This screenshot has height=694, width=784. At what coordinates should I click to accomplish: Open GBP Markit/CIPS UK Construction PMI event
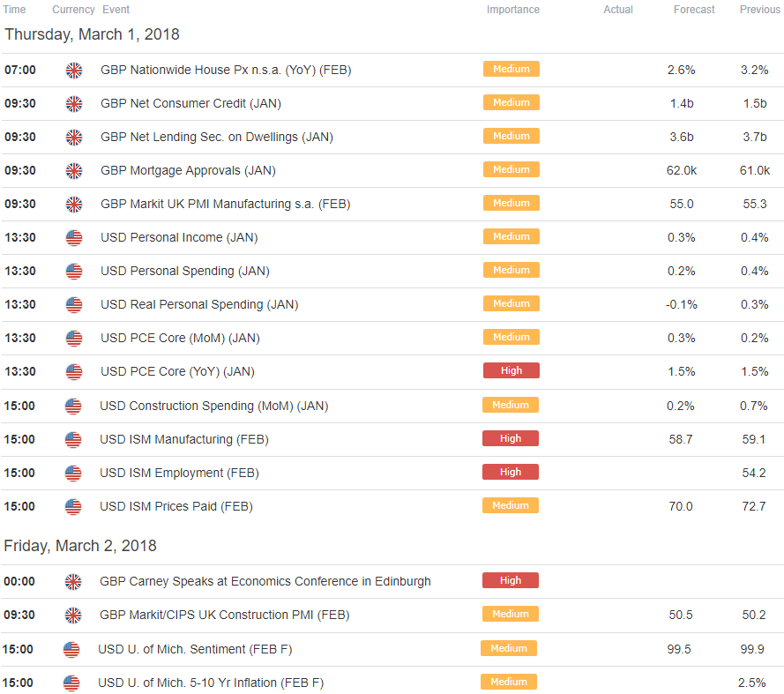pos(225,615)
